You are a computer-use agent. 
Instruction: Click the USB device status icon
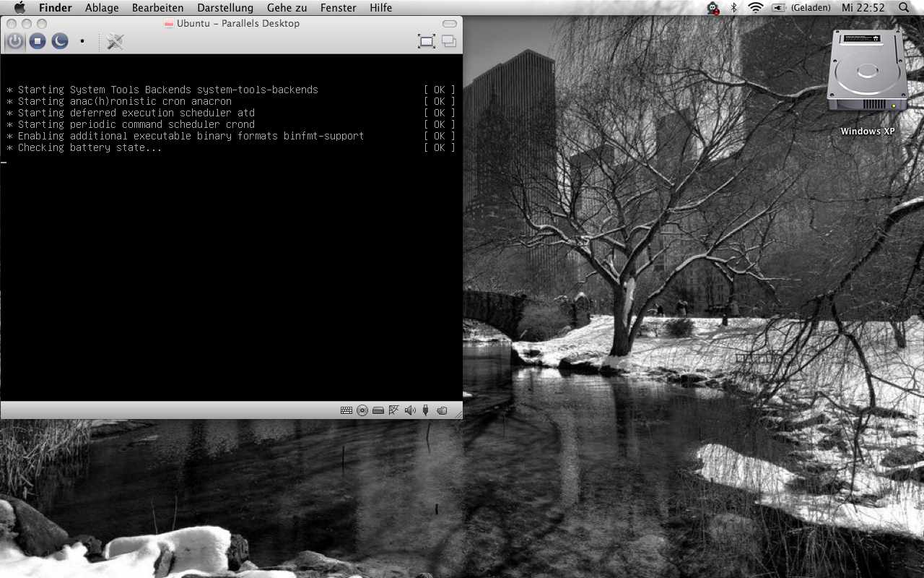click(426, 410)
